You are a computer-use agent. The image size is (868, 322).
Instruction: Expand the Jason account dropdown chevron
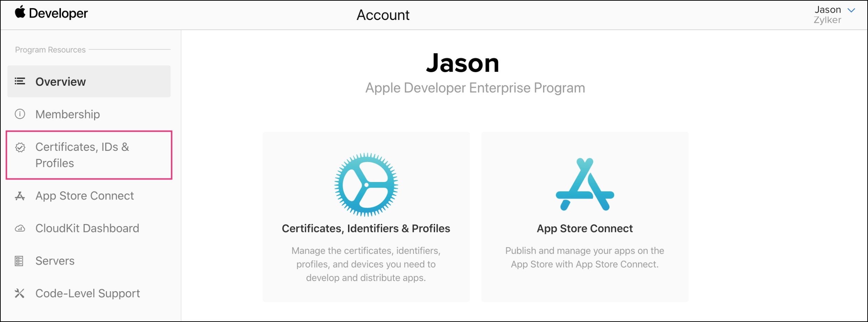pos(852,10)
